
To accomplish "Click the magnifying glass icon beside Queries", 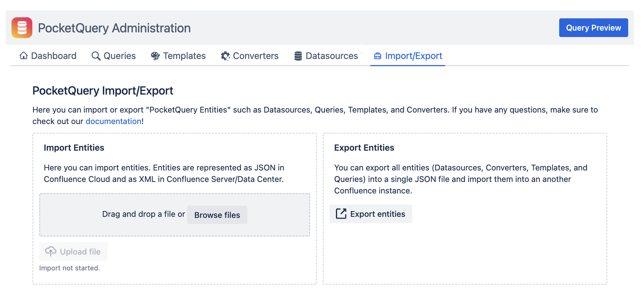I will click(96, 56).
